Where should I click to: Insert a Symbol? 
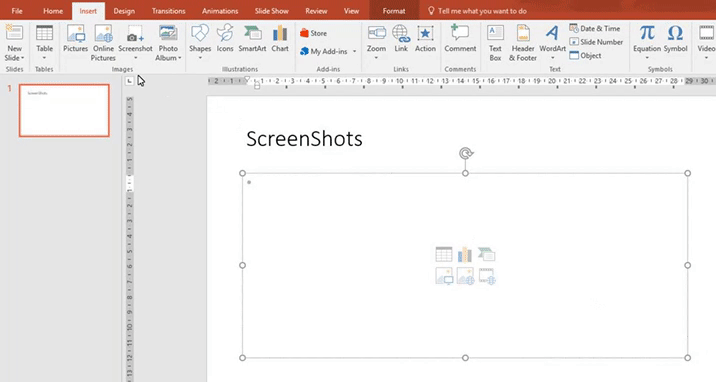[x=675, y=38]
